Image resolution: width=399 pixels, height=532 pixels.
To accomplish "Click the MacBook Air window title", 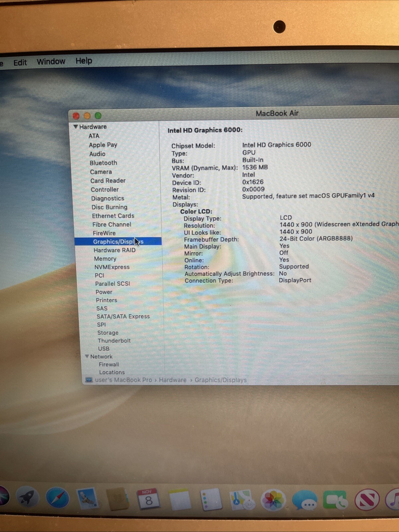I will (277, 113).
